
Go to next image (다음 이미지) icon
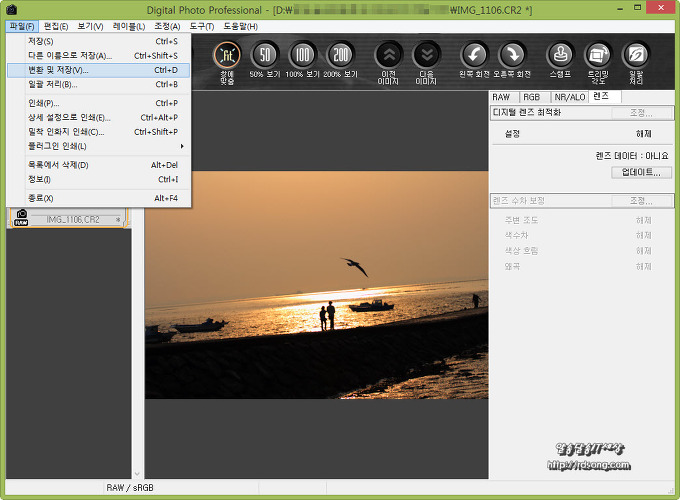coord(427,55)
